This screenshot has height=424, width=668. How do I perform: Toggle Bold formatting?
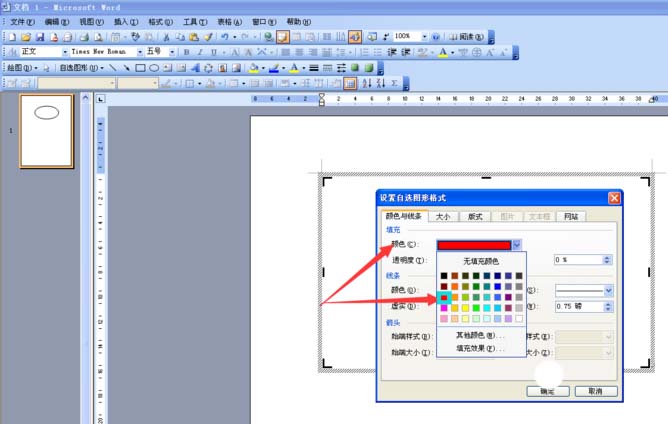[186, 52]
